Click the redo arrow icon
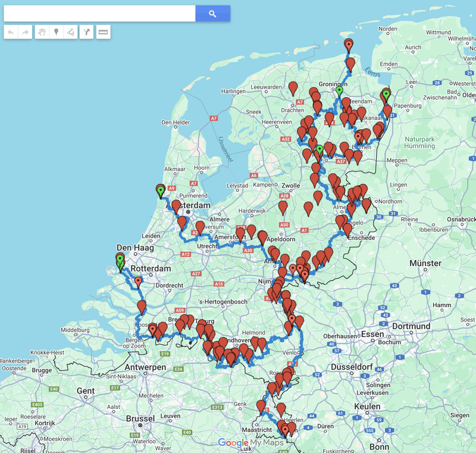This screenshot has height=453, width=476. pyautogui.click(x=25, y=32)
